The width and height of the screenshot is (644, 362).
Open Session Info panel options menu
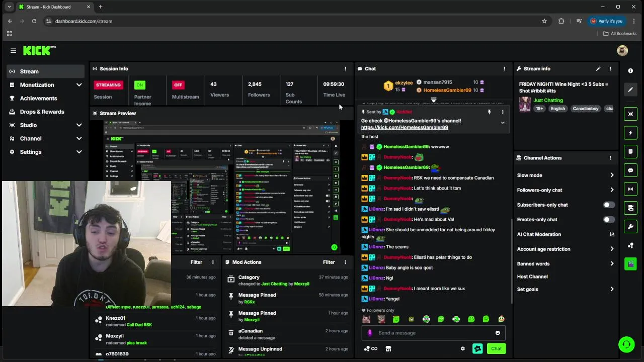coord(345,69)
